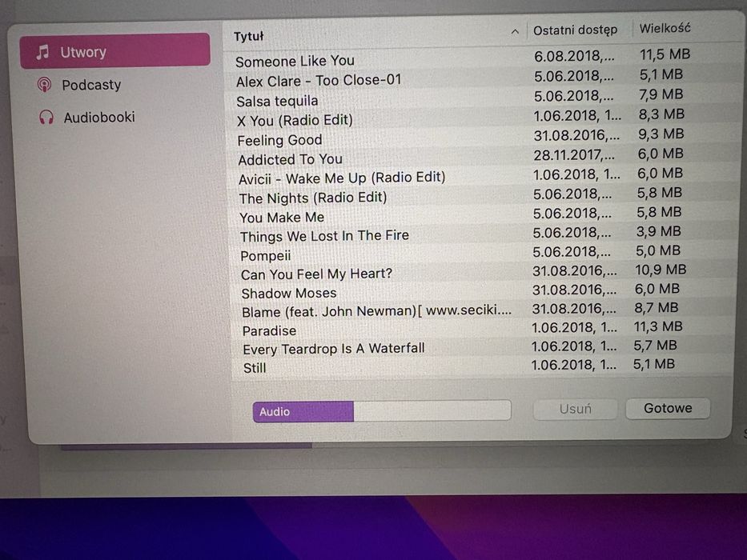The width and height of the screenshot is (747, 560).
Task: Select Things We Lost In The Fire
Action: pyautogui.click(x=481, y=234)
